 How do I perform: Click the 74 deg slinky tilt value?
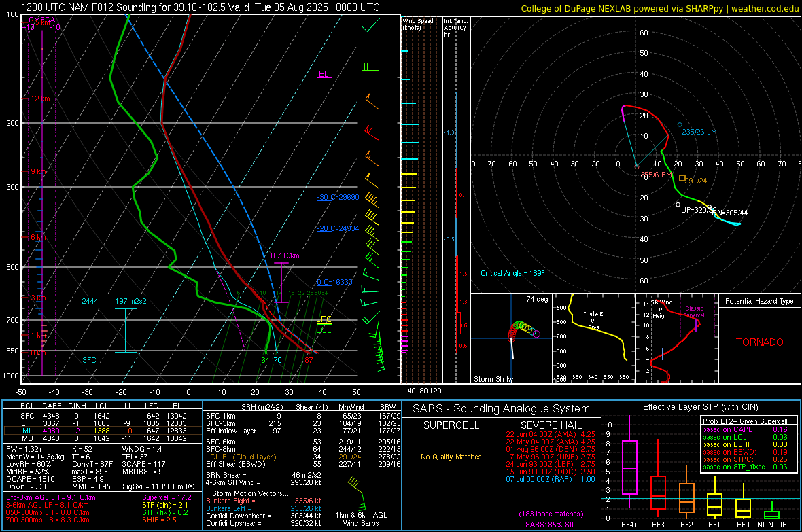537,299
